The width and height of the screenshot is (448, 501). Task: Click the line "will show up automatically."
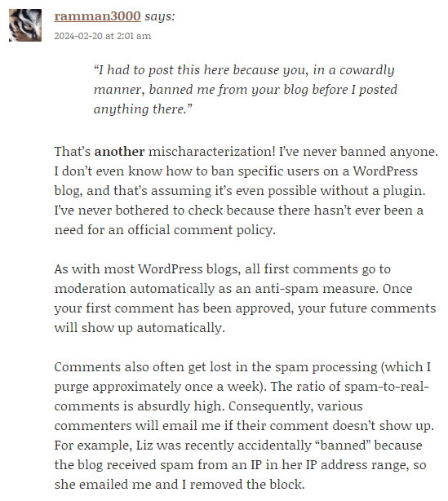point(140,328)
